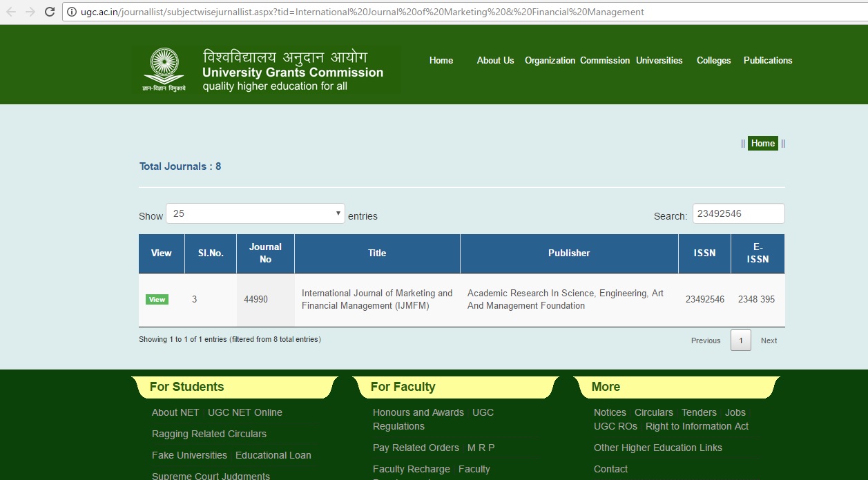Open the UGC NET Online link

pos(245,412)
